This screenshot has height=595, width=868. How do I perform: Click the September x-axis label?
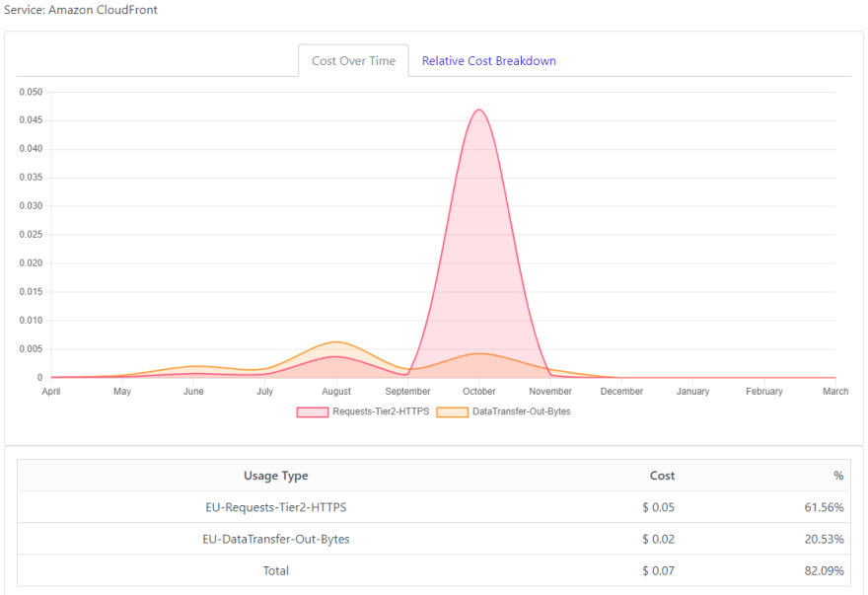click(407, 391)
